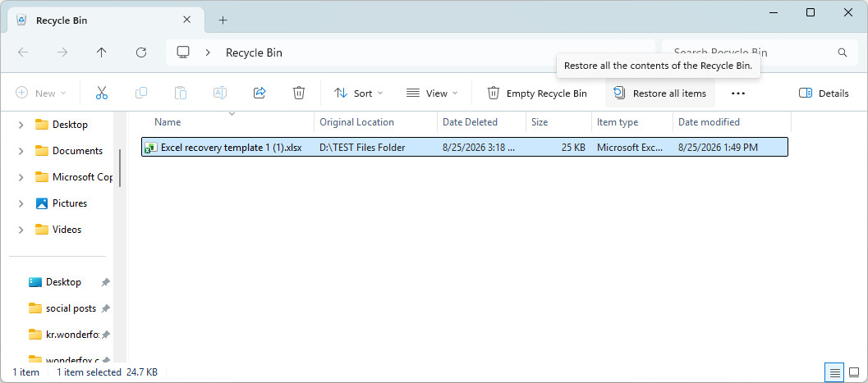Maximize the Recycle Bin window
Screen dimensions: 868x383
pyautogui.click(x=811, y=12)
